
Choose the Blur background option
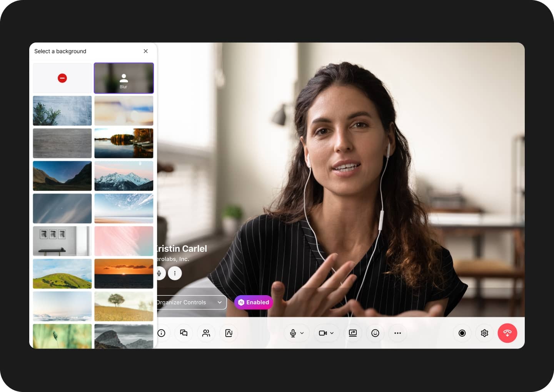tap(124, 78)
